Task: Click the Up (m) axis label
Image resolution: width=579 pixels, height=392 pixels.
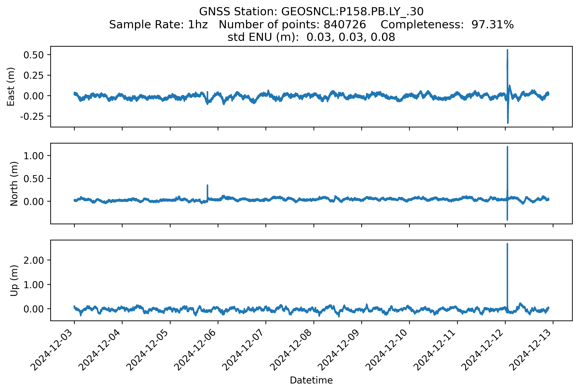Action: (14, 281)
